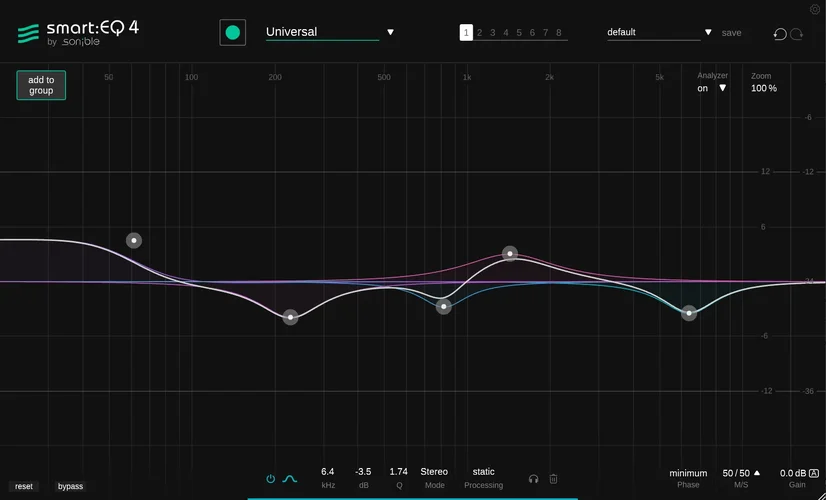Open the default preset dropdown arrow
Screen dimensions: 826x500
(x=708, y=32)
